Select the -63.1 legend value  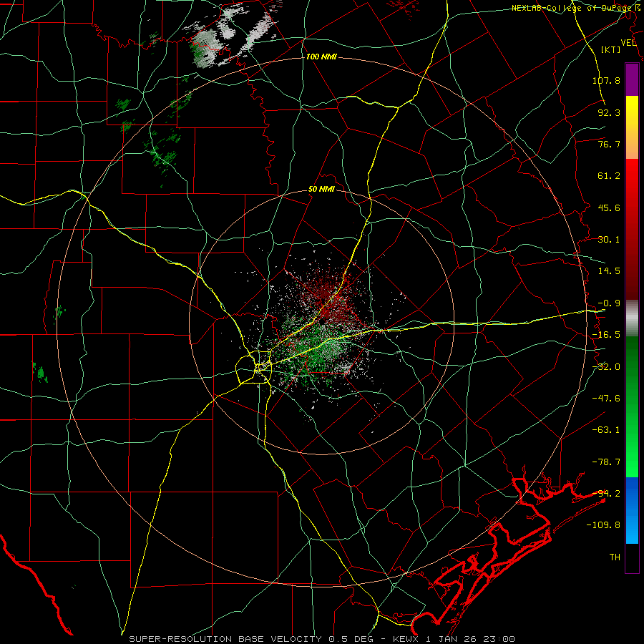click(x=606, y=430)
